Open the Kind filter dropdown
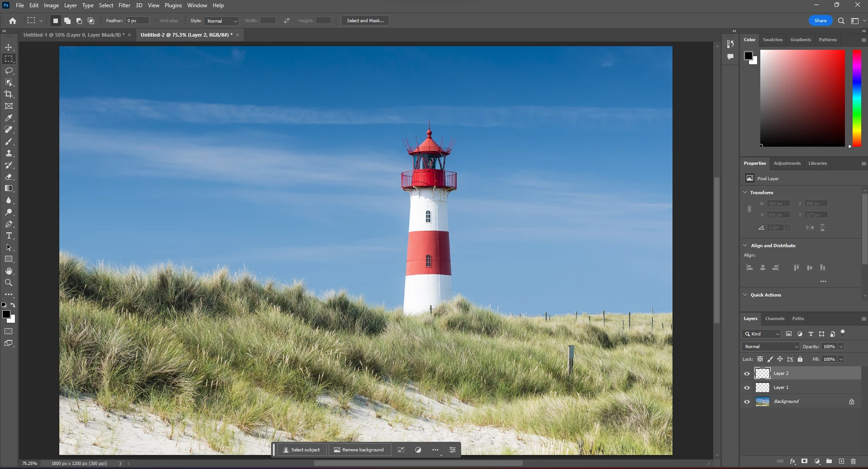 [762, 334]
